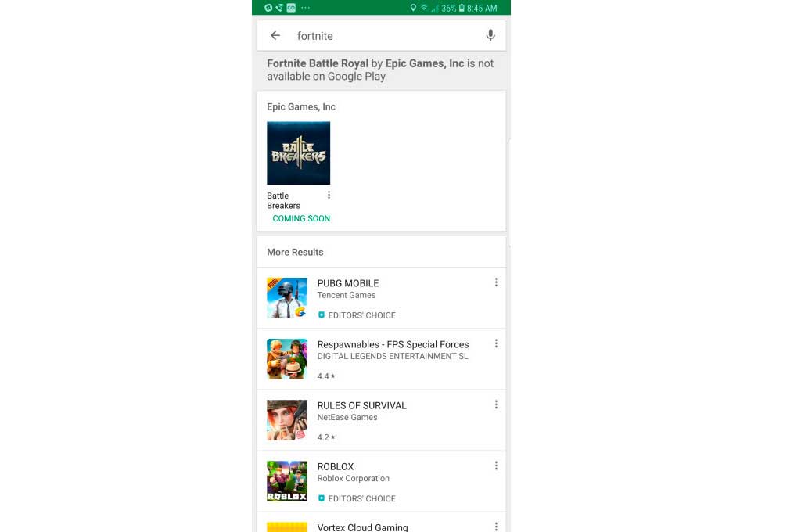Open RULES OF SURVIVAL app icon

[x=287, y=420]
